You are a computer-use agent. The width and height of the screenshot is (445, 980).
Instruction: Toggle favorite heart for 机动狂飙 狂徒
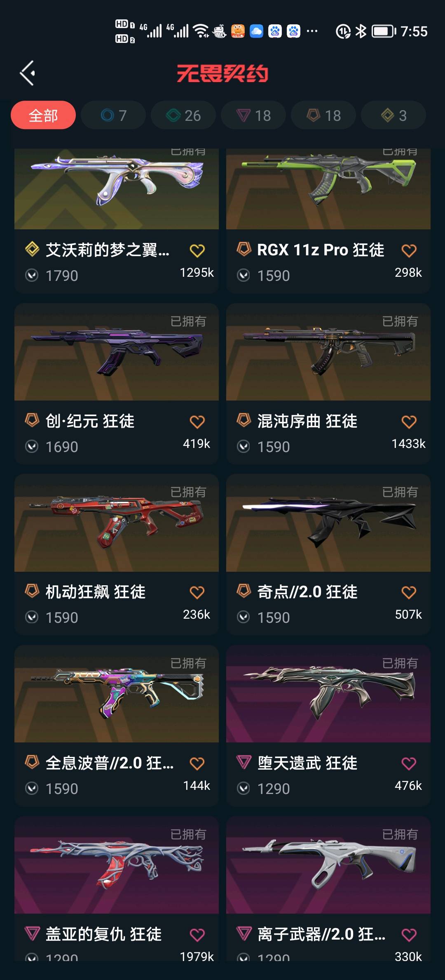coord(197,592)
